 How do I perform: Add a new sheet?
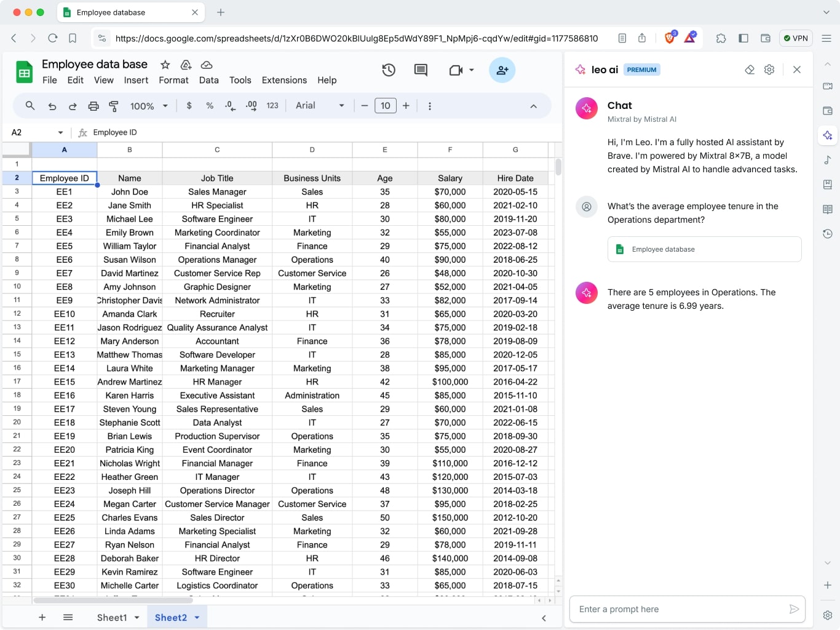click(42, 617)
